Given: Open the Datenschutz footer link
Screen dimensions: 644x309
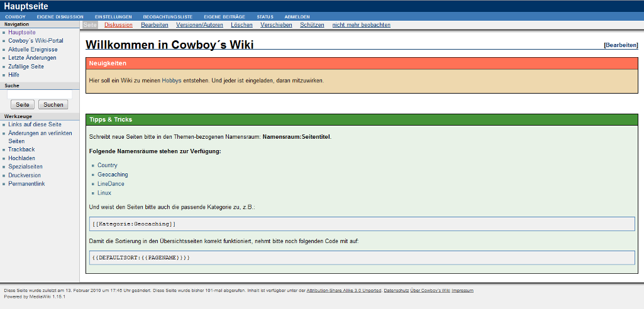Looking at the screenshot, I should pyautogui.click(x=396, y=291).
